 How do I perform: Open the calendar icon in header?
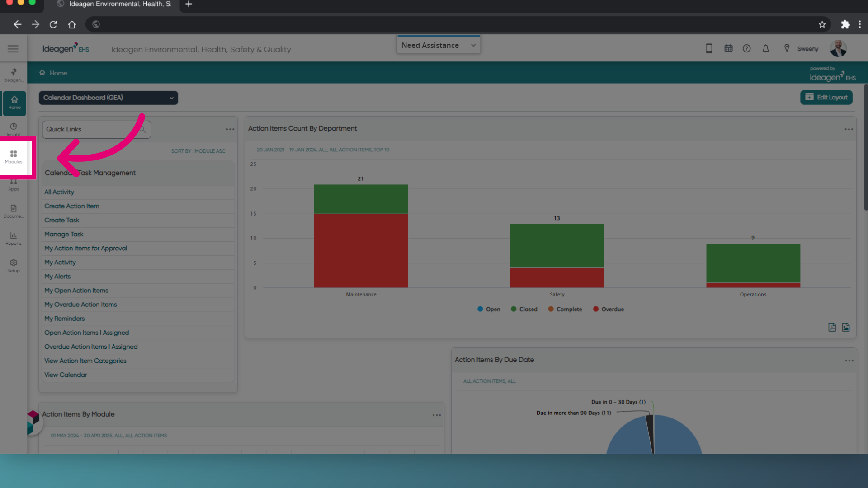pyautogui.click(x=728, y=48)
